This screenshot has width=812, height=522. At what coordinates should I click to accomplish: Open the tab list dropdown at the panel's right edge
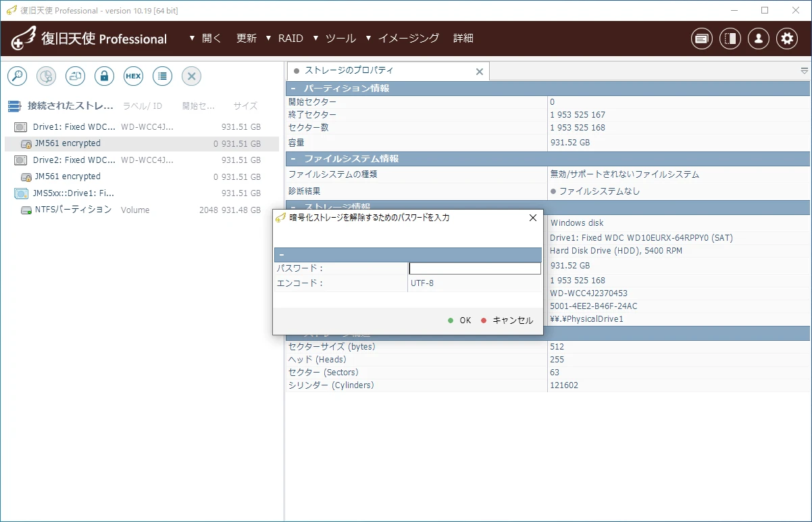(805, 71)
